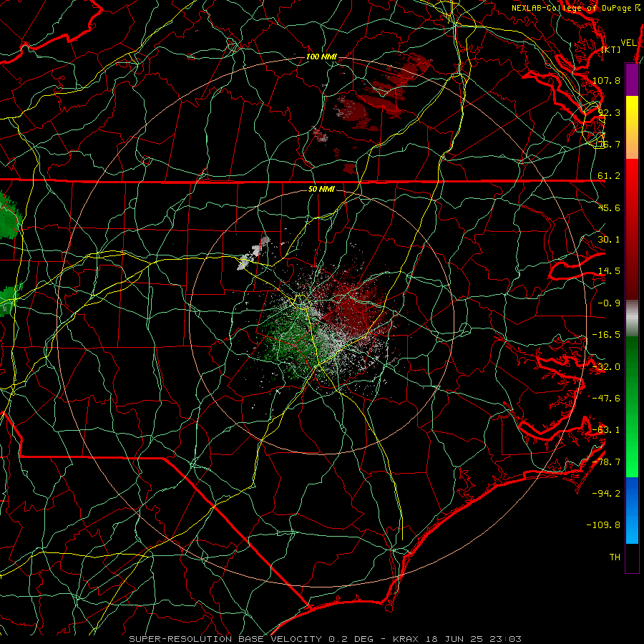The width and height of the screenshot is (644, 644).
Task: Click the VEL legend title
Action: (629, 43)
